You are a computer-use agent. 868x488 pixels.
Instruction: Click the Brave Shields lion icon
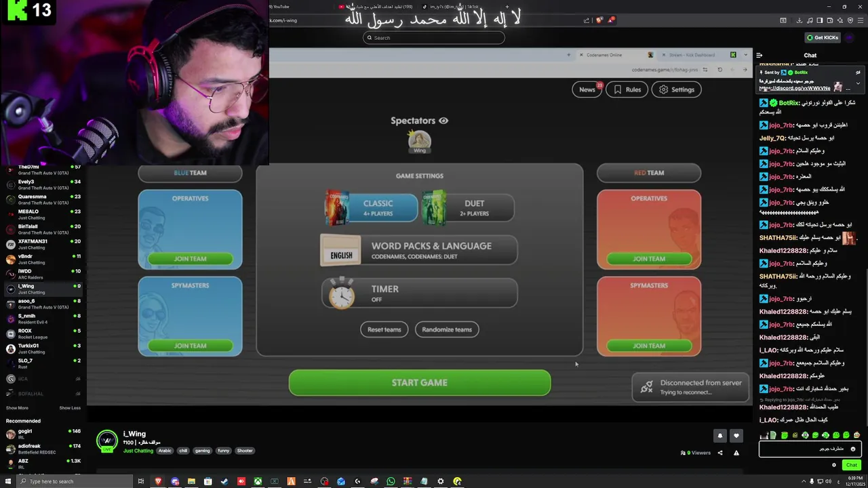point(599,20)
